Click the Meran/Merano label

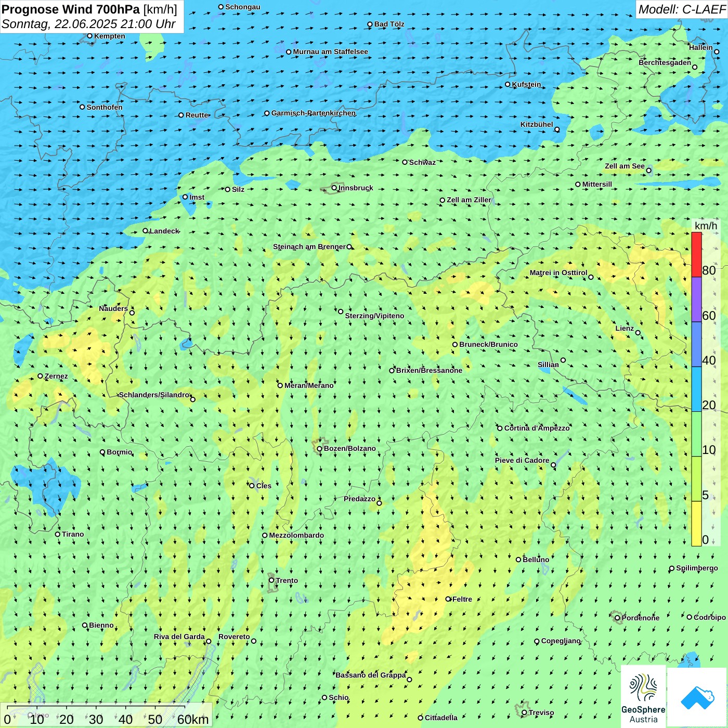(309, 385)
